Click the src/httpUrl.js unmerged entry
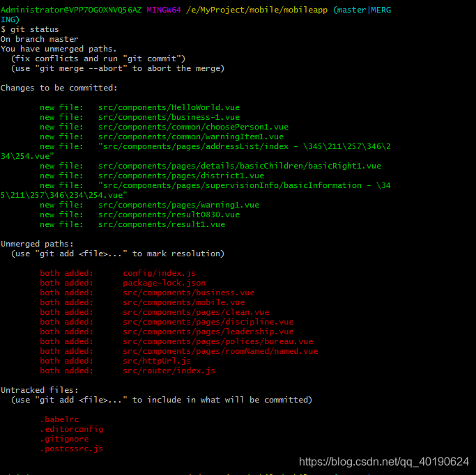This screenshot has width=476, height=475. (157, 361)
